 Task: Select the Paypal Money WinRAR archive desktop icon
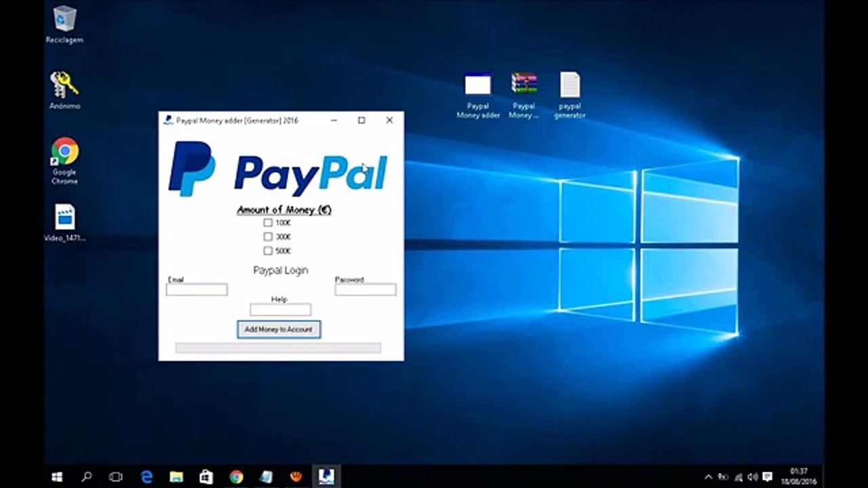(x=524, y=95)
